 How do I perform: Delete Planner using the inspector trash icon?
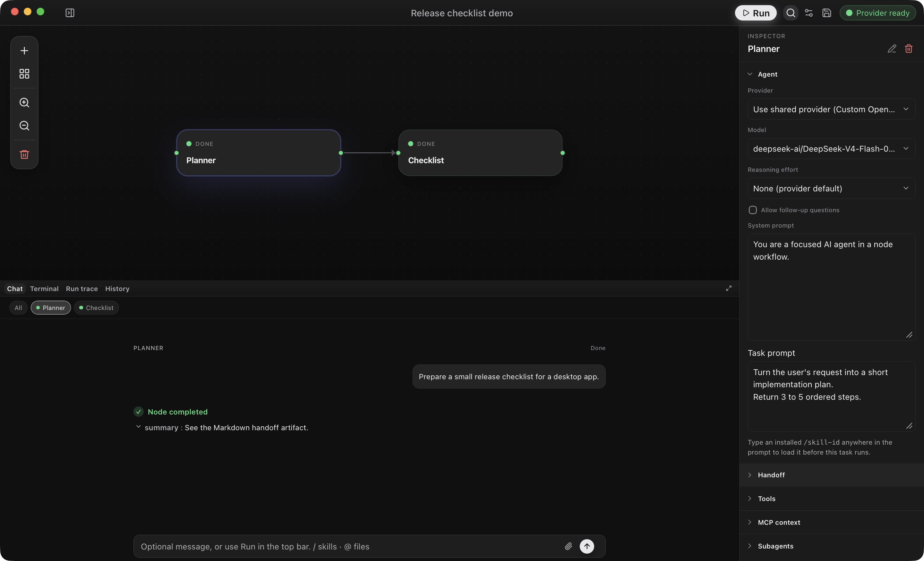click(x=909, y=49)
